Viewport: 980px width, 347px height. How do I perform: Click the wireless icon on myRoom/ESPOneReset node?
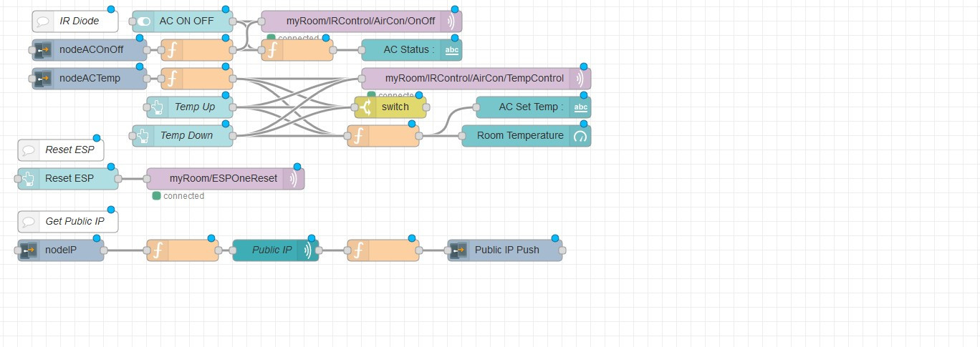click(x=294, y=179)
